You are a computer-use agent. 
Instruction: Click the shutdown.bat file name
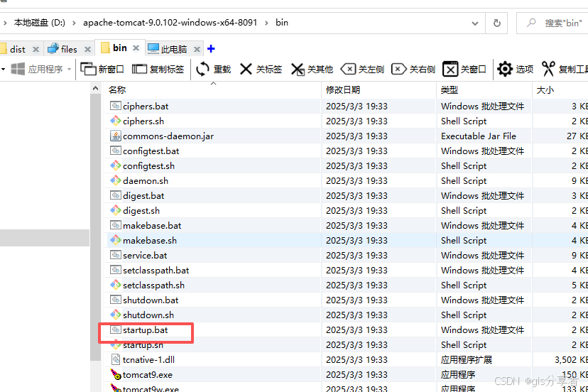click(x=151, y=300)
